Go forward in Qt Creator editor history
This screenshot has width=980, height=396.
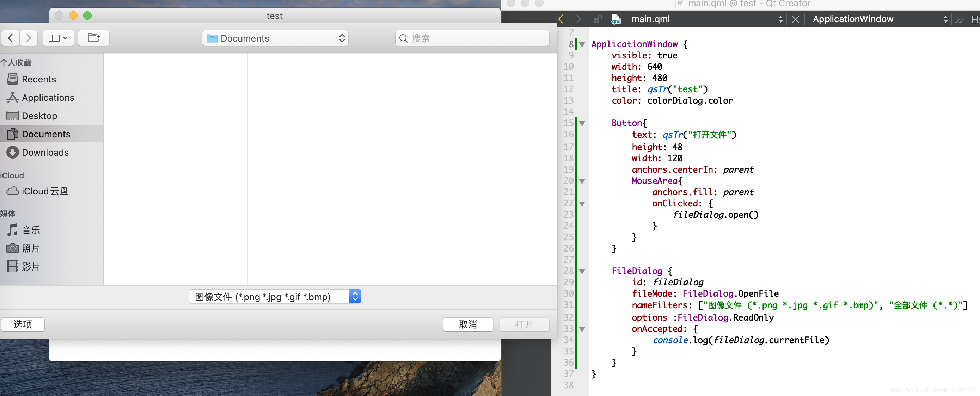pos(578,19)
